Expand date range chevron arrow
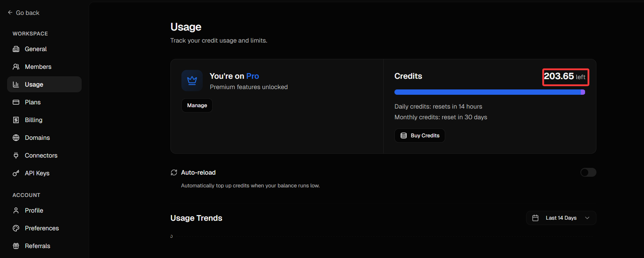 (587, 218)
